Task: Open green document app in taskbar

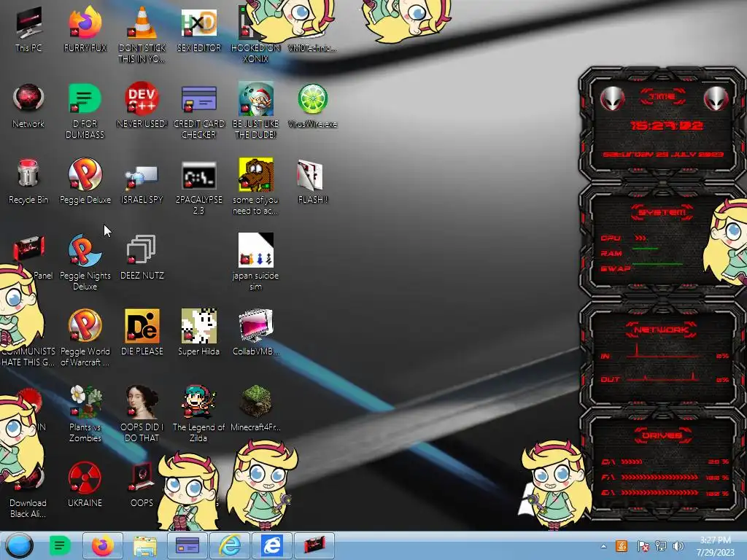Action: [60, 545]
